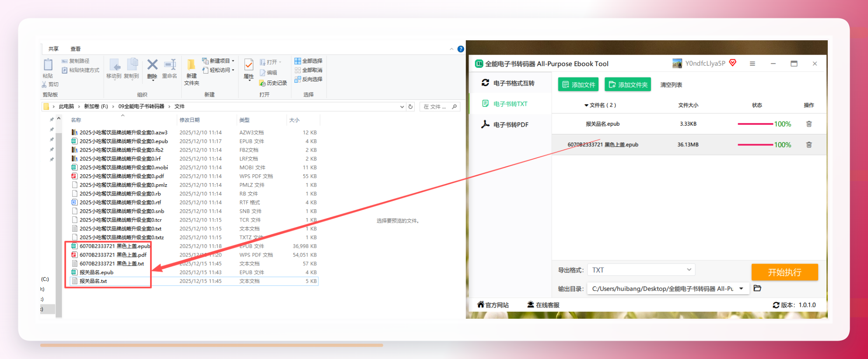This screenshot has width=868, height=359.
Task: Open the Ebook Tool hamburger menu
Action: point(752,63)
